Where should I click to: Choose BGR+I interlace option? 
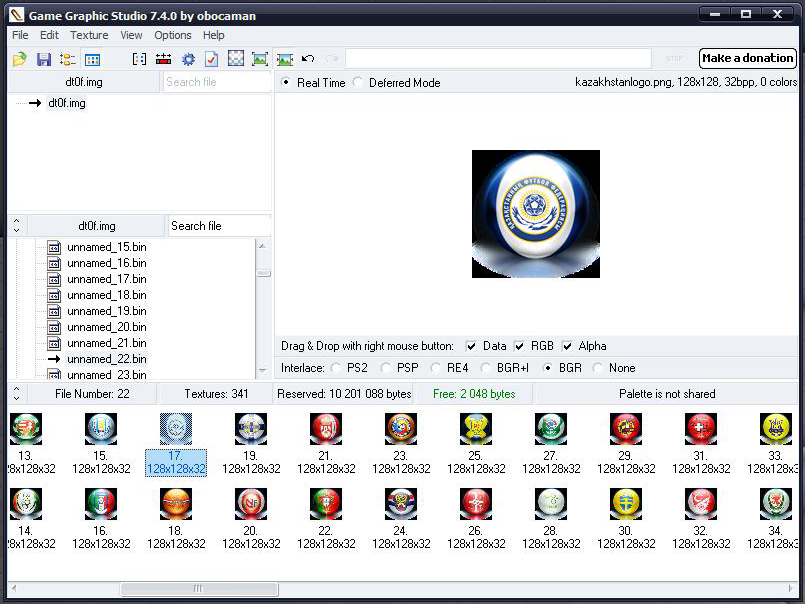[486, 368]
